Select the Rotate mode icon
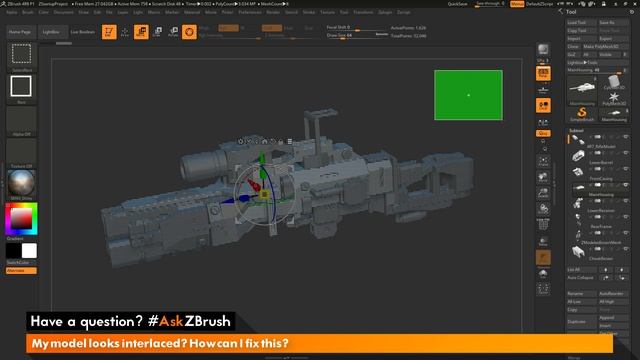 tap(173, 32)
